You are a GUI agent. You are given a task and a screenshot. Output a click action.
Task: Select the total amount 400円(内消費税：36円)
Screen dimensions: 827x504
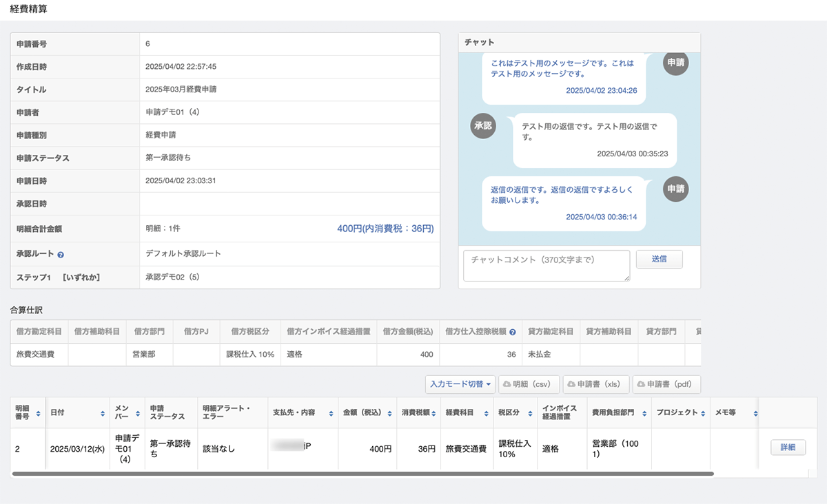point(385,228)
